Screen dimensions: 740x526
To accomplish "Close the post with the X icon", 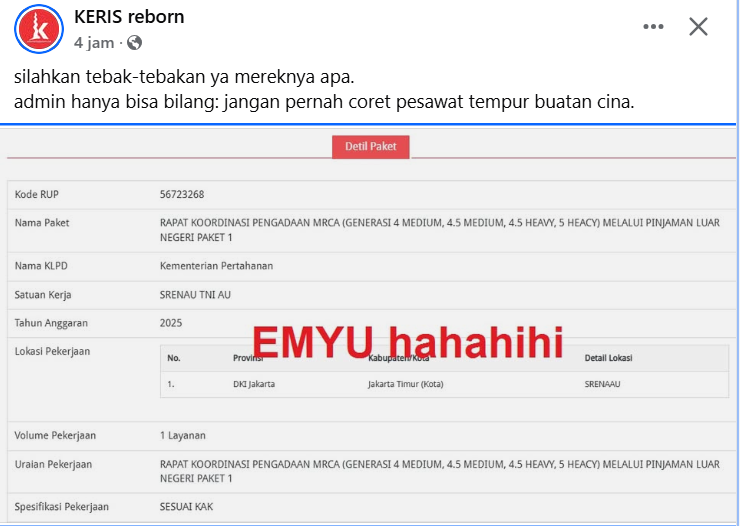I will pyautogui.click(x=698, y=27).
